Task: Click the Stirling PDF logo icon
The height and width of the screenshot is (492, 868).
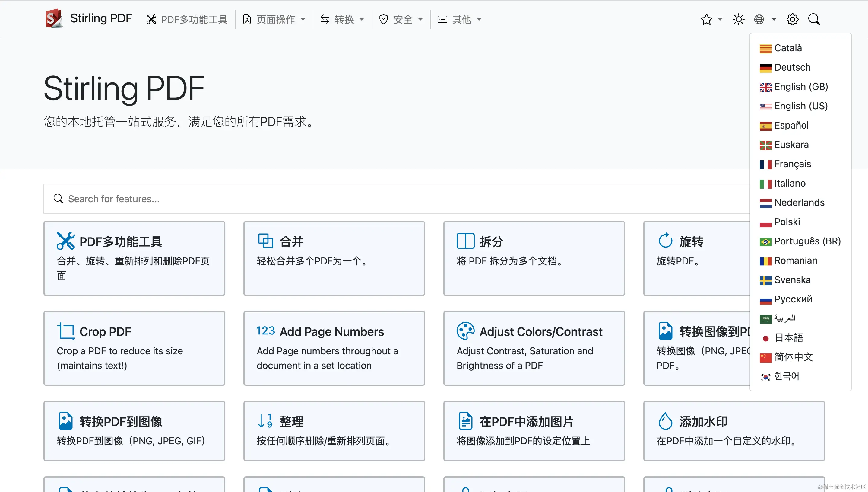Action: point(54,19)
